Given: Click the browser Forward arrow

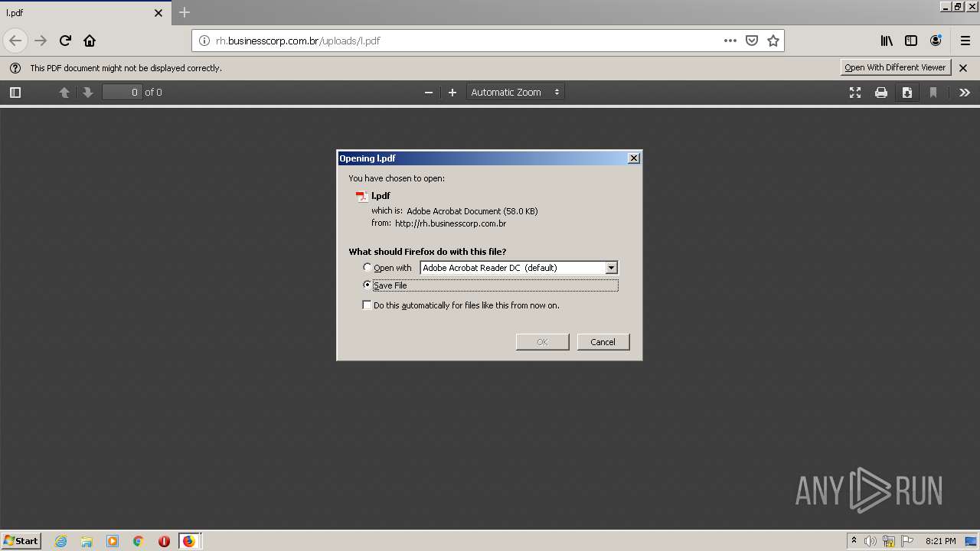Looking at the screenshot, I should click(41, 41).
